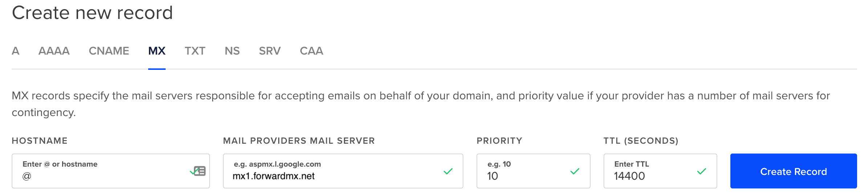This screenshot has width=868, height=195.
Task: Click the green checkmark in mail server field
Action: coord(448,171)
